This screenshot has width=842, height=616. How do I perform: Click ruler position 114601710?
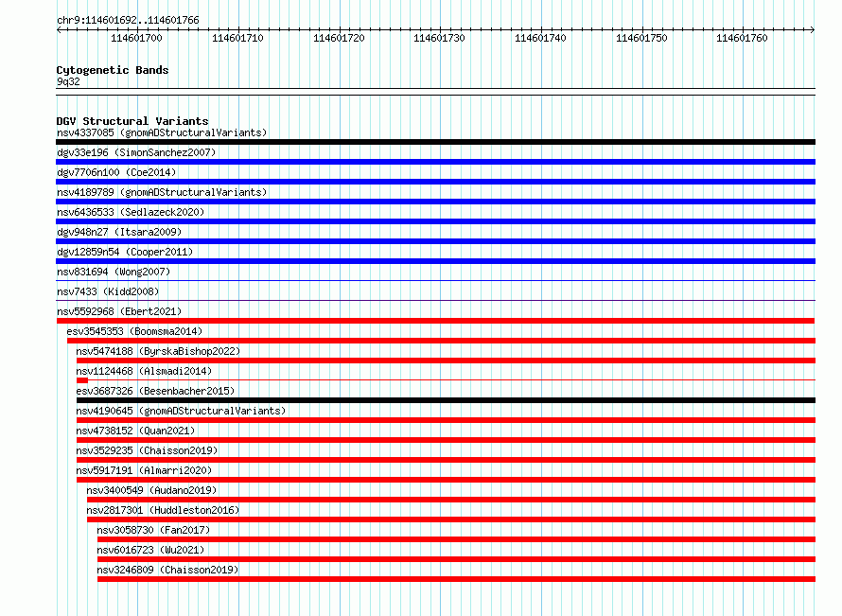[x=237, y=38]
